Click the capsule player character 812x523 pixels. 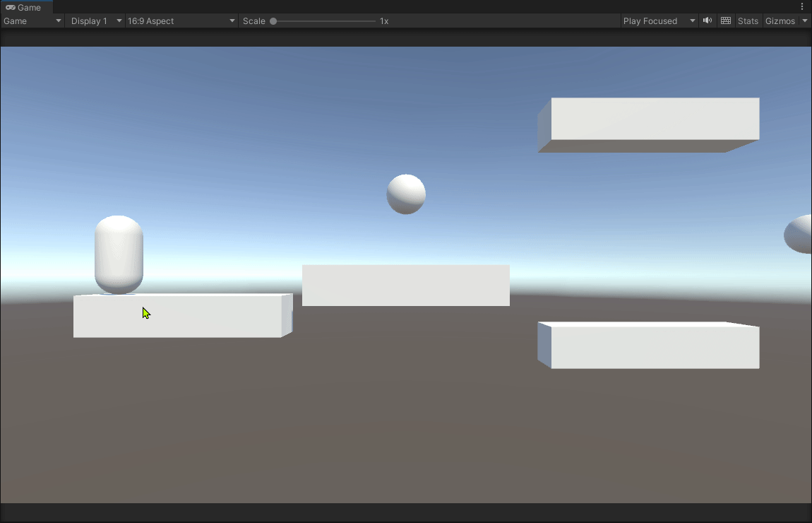coord(119,254)
